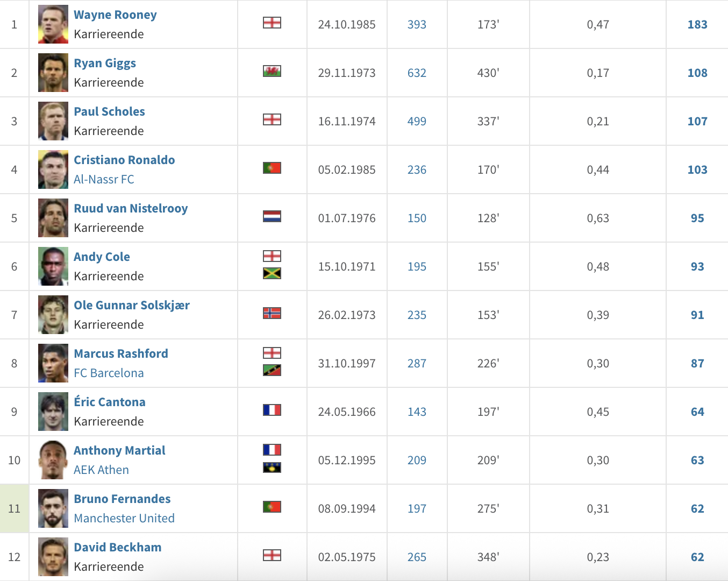
Task: Open AEK Athen club link
Action: (x=101, y=470)
